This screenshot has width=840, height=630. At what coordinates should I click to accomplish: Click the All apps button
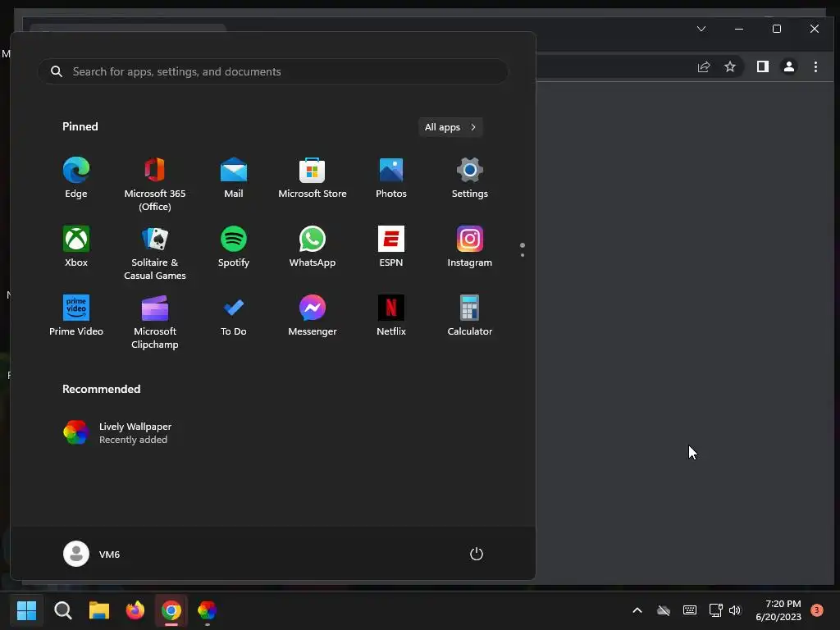pyautogui.click(x=450, y=127)
